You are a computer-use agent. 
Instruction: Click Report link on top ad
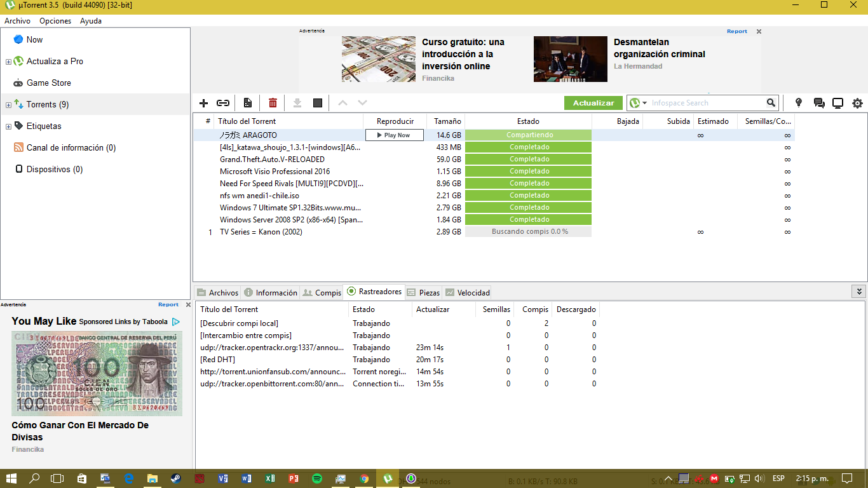pos(737,31)
